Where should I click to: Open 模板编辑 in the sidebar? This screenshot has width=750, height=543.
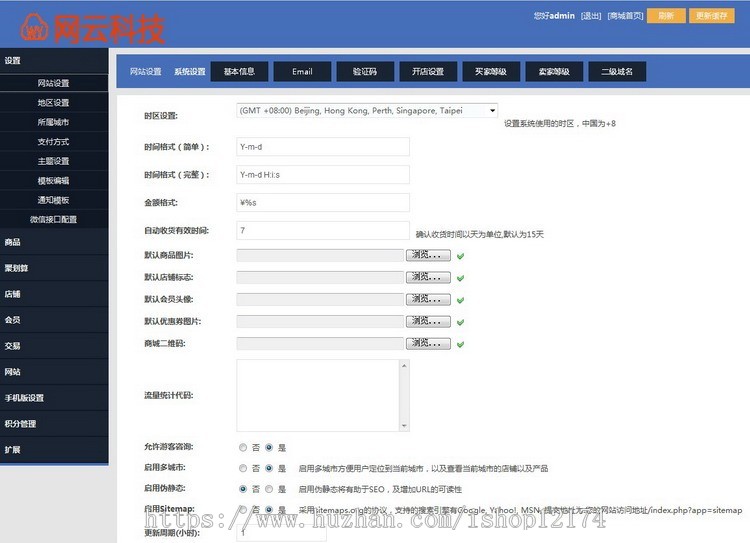[54, 181]
